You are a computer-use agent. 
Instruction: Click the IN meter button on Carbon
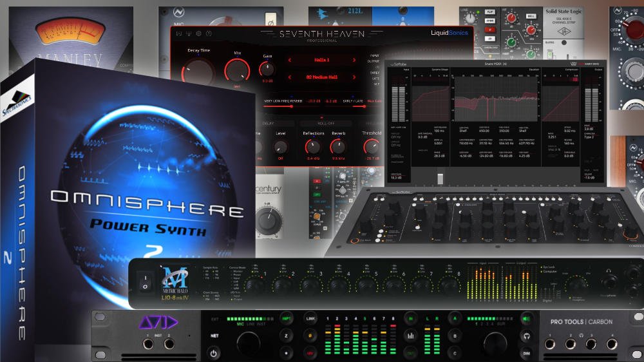point(410,318)
